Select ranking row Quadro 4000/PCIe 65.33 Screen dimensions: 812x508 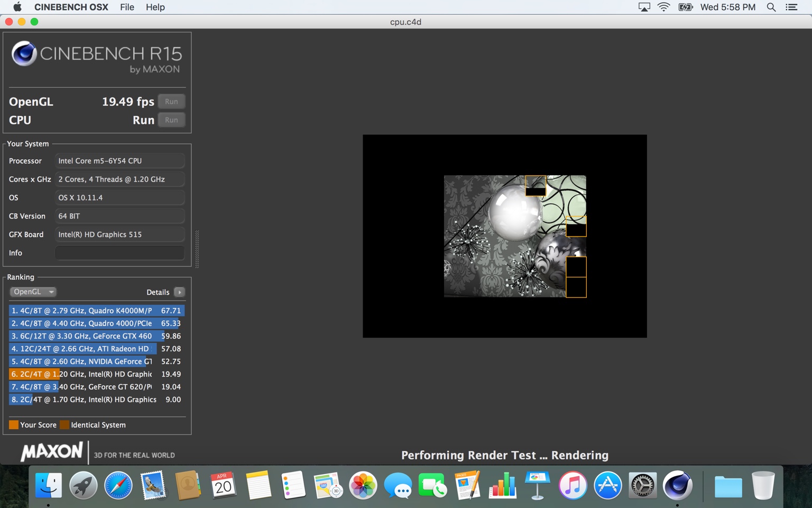[x=97, y=323]
